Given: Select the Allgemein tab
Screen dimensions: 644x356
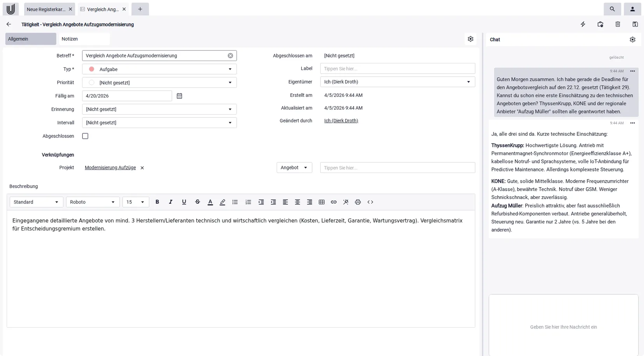Looking at the screenshot, I should point(31,39).
